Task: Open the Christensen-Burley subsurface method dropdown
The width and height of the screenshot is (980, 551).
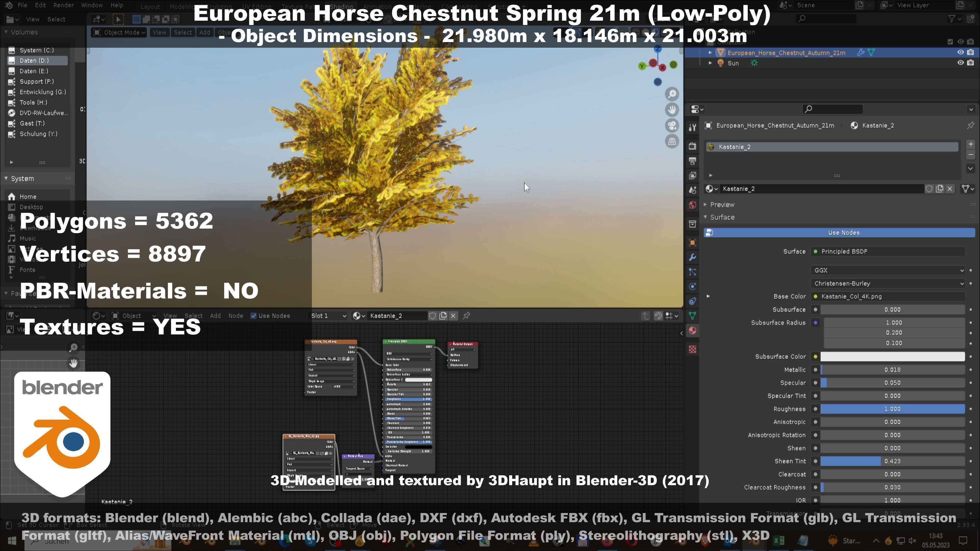Action: coord(888,284)
